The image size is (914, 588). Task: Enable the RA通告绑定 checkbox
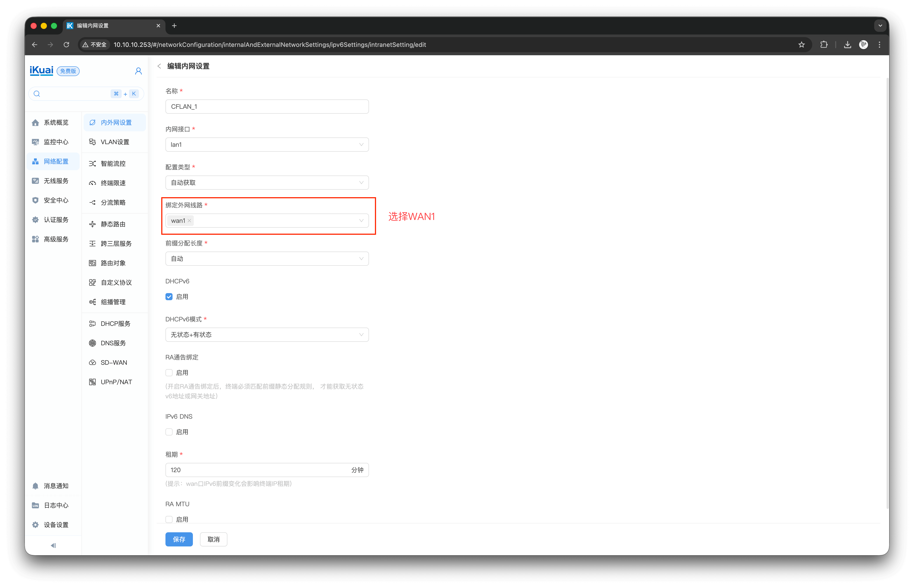coord(169,373)
